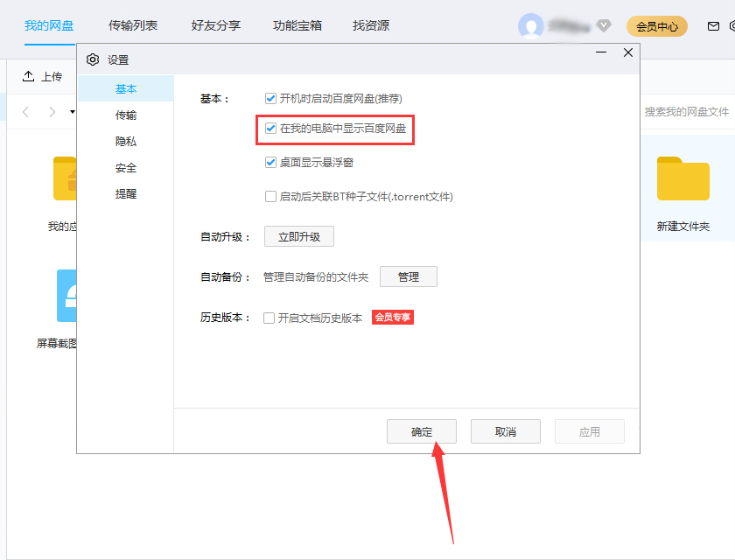Open the 屏幕截图 blue folder icon
The width and height of the screenshot is (735, 560).
click(x=66, y=296)
